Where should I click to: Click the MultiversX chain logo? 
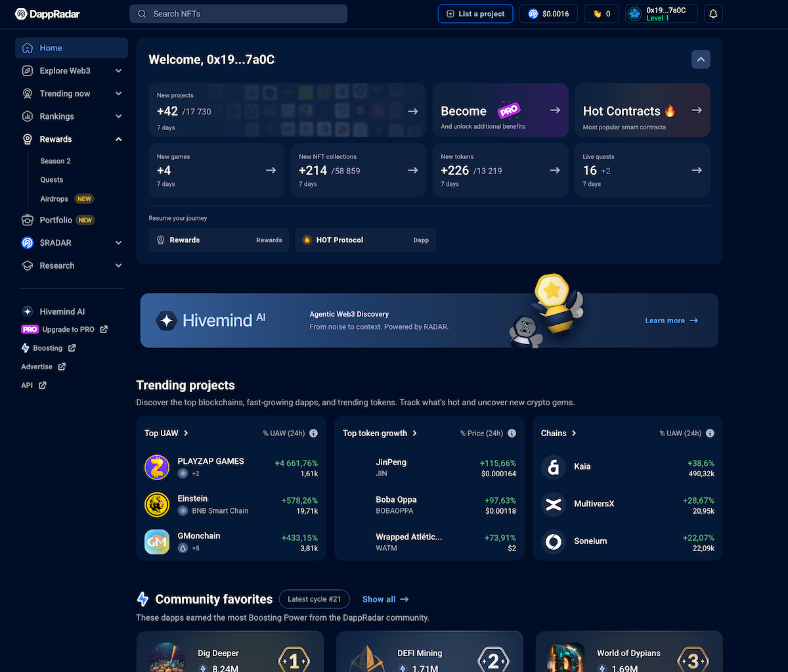554,504
